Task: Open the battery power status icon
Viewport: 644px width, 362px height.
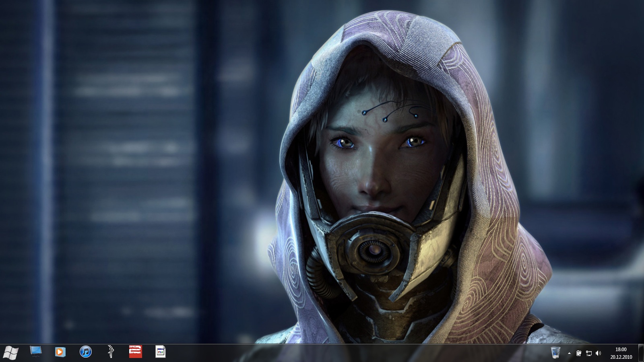Action: coord(579,353)
